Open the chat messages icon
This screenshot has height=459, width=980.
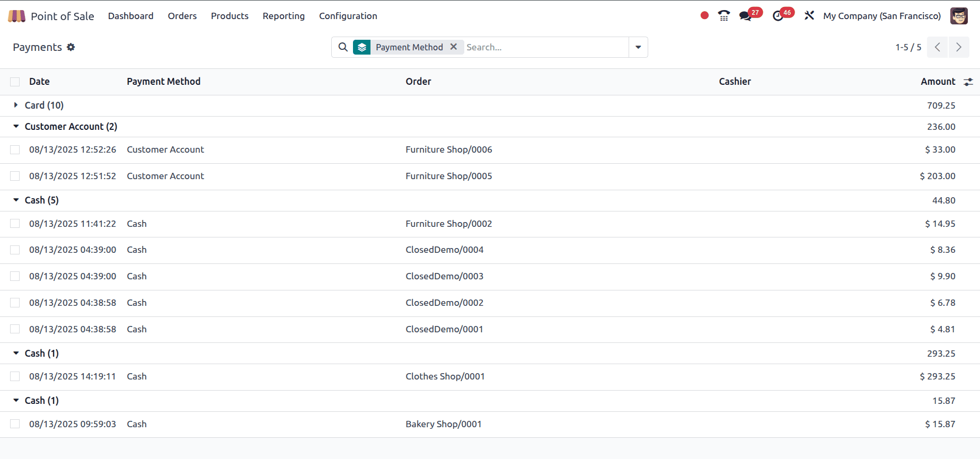coord(746,16)
